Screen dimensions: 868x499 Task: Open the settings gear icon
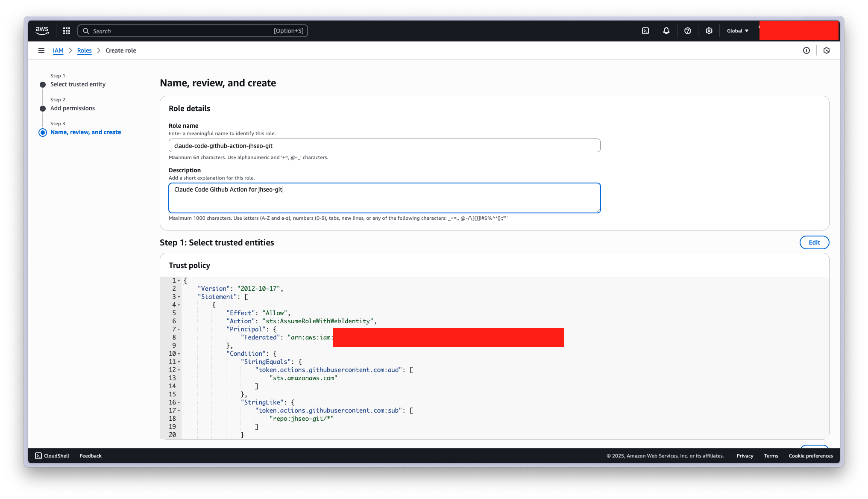tap(709, 31)
